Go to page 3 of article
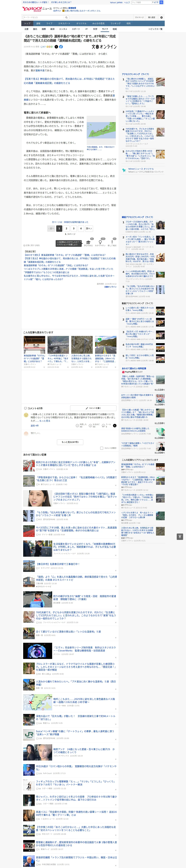 (74, 228)
